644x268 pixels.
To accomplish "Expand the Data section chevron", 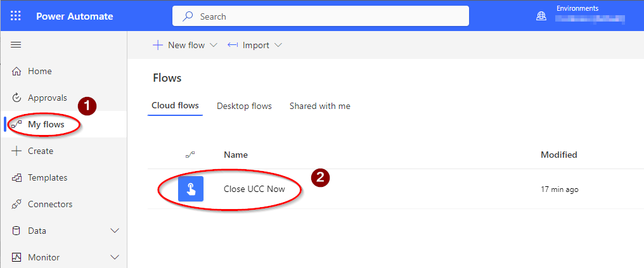I will point(115,231).
